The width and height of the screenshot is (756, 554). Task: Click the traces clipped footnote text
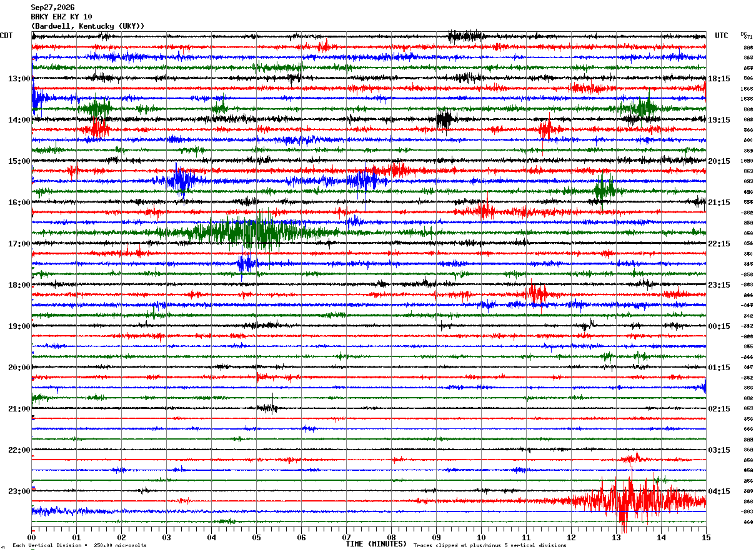click(x=490, y=545)
